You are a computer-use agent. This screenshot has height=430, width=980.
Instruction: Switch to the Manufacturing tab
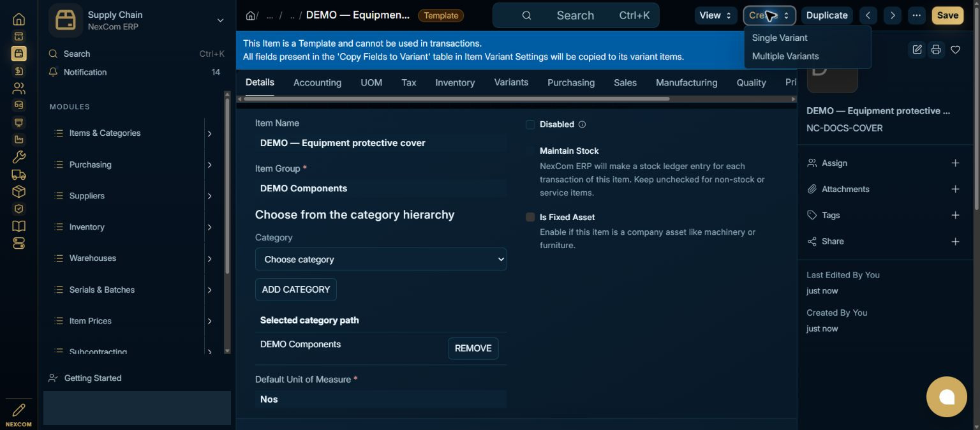(687, 82)
